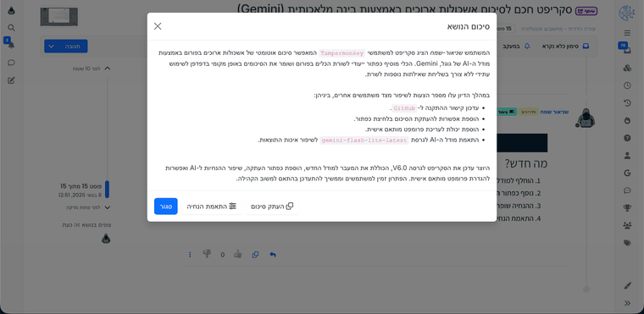
Task: Click the מה חדש? heading in the post
Action: coord(526,164)
